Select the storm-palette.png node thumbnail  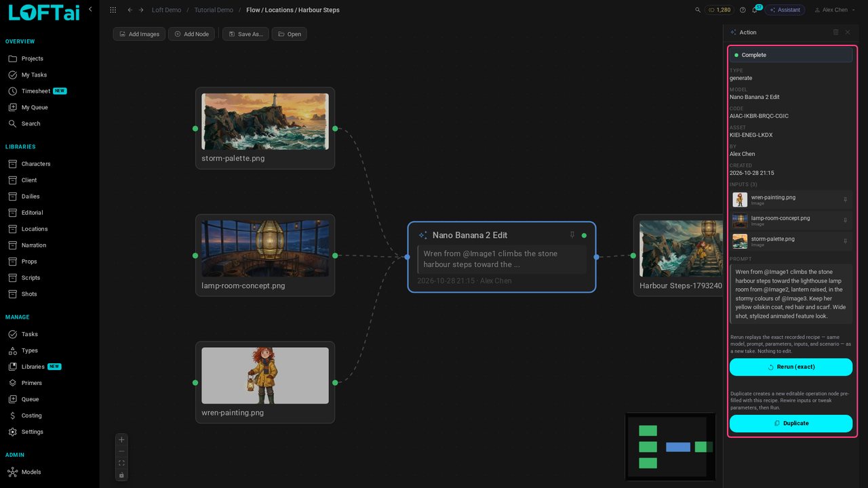coord(265,121)
